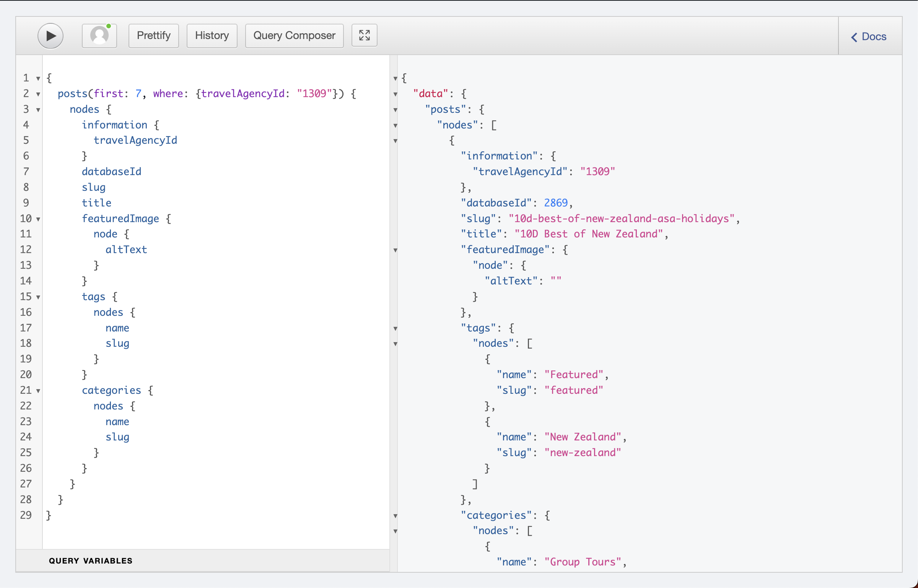Click line number 29 in the gutter
This screenshot has width=918, height=588.
pos(26,515)
